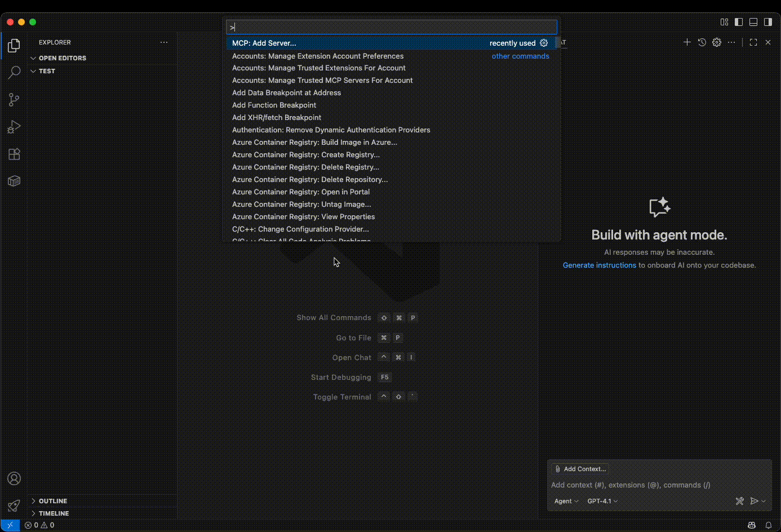Run MCP: Add Server command
781x532 pixels.
coord(391,43)
